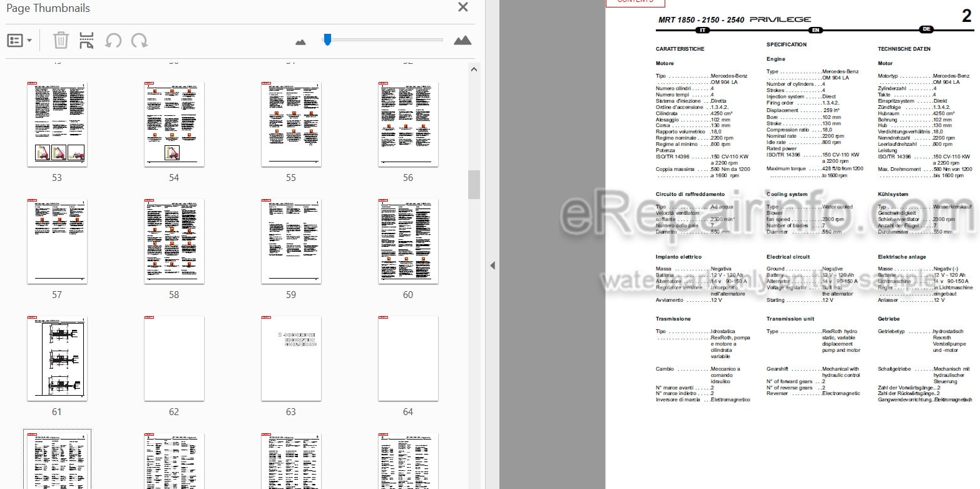Screen dimensions: 980x489
Task: Delete selected pages with trash icon
Action: pos(61,41)
